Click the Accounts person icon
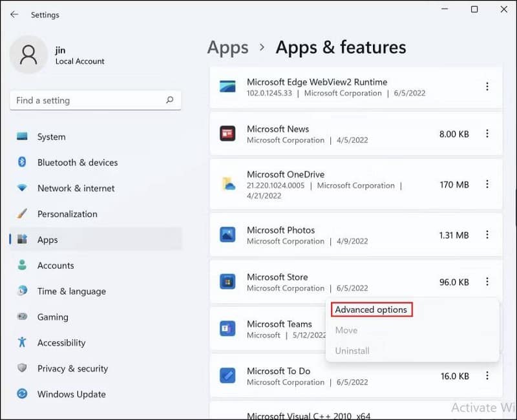 [22, 265]
